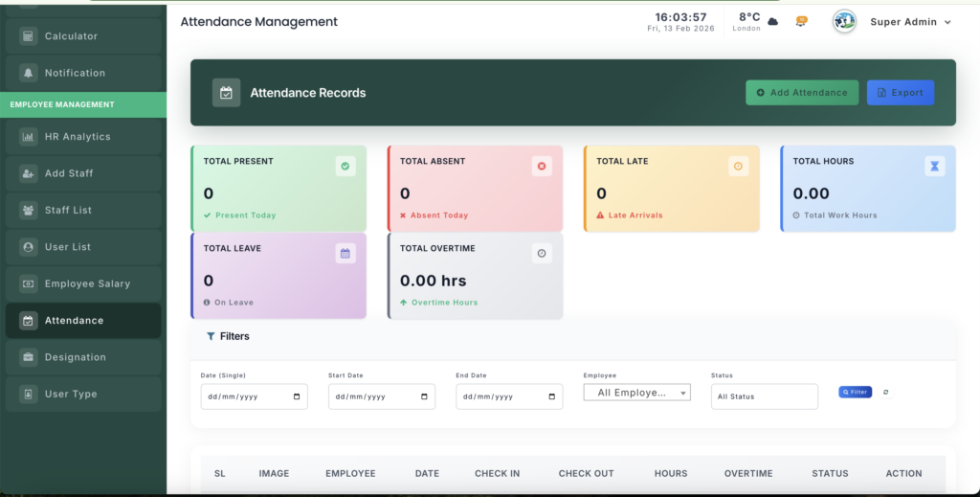This screenshot has height=497, width=980.
Task: Expand the All Employees dropdown
Action: coord(636,393)
